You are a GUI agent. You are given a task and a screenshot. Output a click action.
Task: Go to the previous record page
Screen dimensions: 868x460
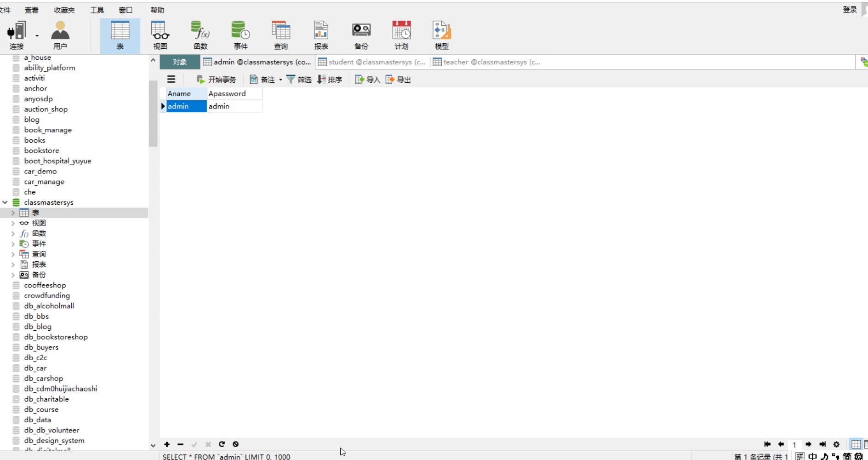pos(781,444)
